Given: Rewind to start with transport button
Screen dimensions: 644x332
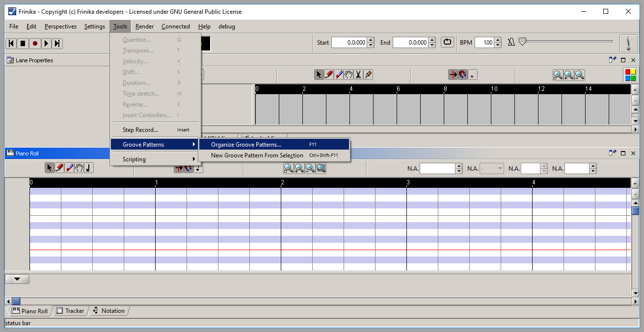Looking at the screenshot, I should (x=11, y=43).
